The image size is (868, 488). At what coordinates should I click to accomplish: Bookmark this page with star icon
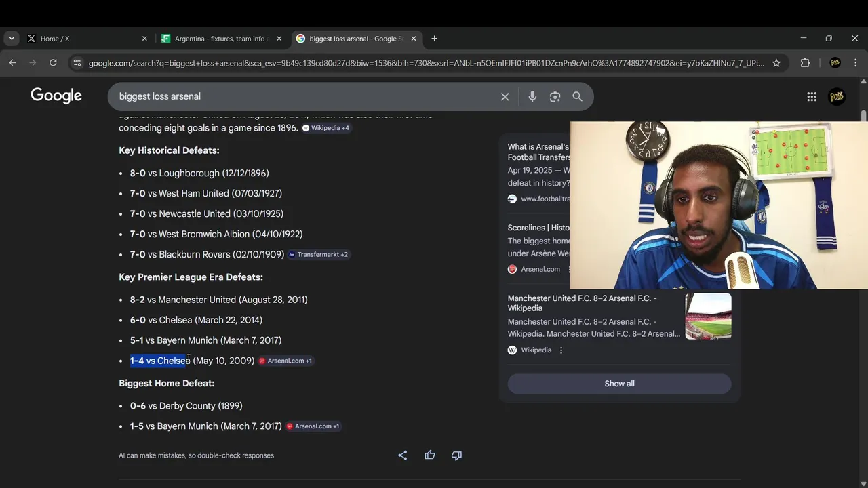click(776, 63)
